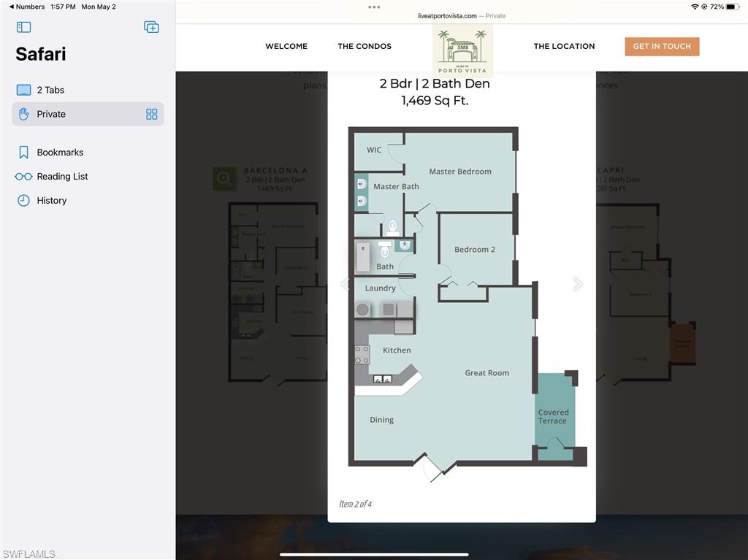Tap the multitasking three-dots control
The width and height of the screenshot is (748, 560).
tap(374, 7)
